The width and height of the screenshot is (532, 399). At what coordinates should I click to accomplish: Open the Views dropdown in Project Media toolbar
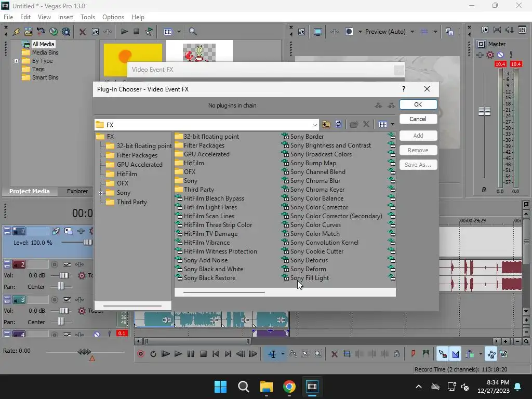[x=179, y=32]
